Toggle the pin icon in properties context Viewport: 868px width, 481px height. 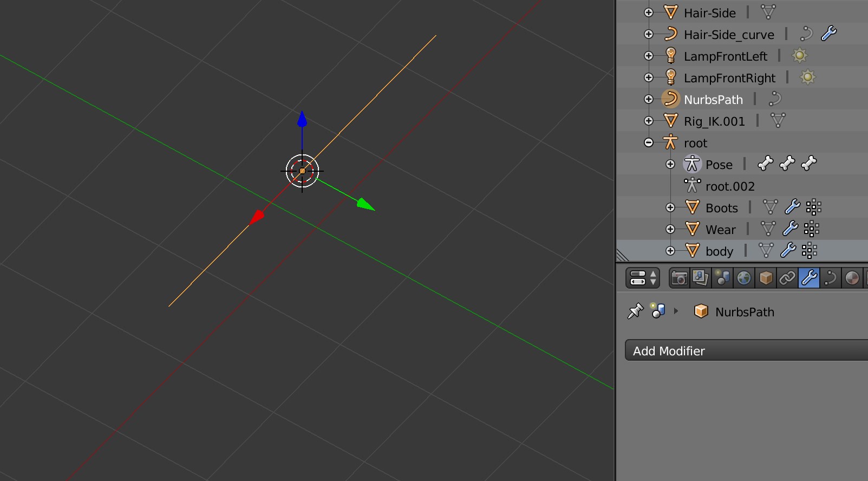click(635, 311)
